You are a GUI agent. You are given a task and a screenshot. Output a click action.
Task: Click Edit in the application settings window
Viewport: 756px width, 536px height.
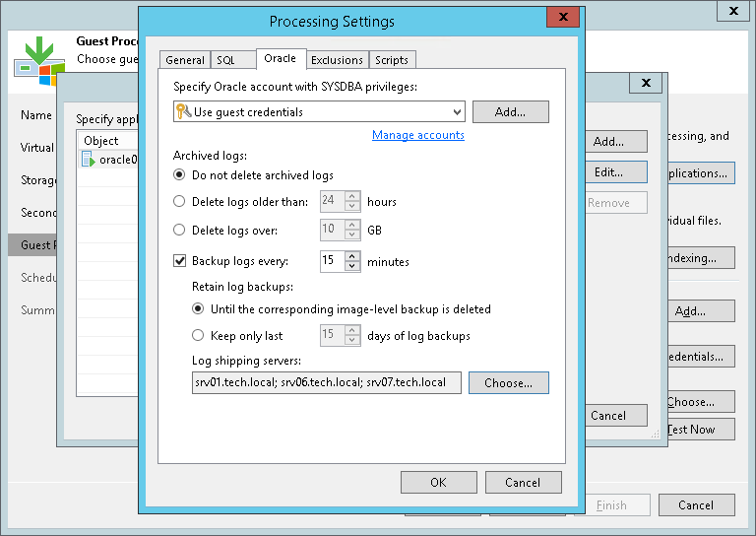click(x=616, y=172)
